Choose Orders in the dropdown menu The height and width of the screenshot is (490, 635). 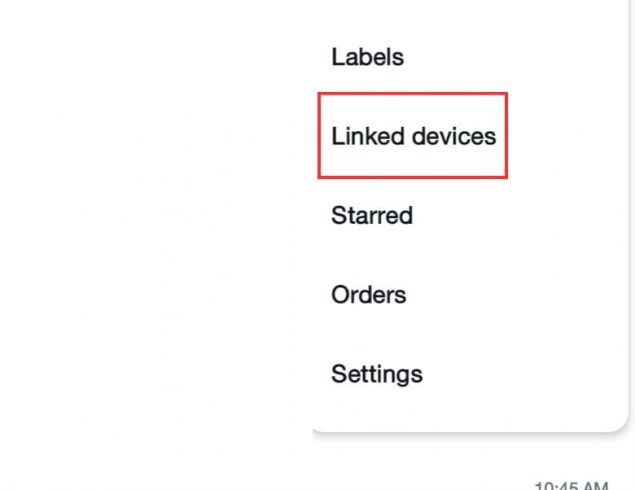pyautogui.click(x=369, y=294)
